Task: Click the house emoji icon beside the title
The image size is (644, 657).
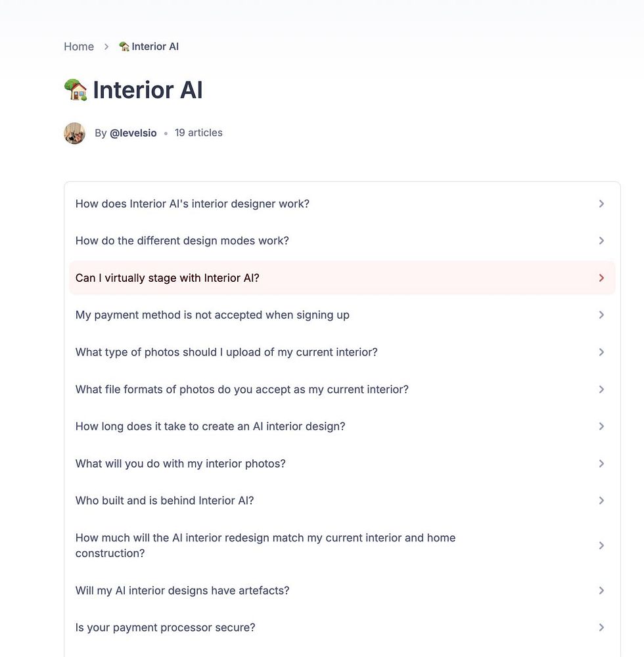Action: pos(76,89)
